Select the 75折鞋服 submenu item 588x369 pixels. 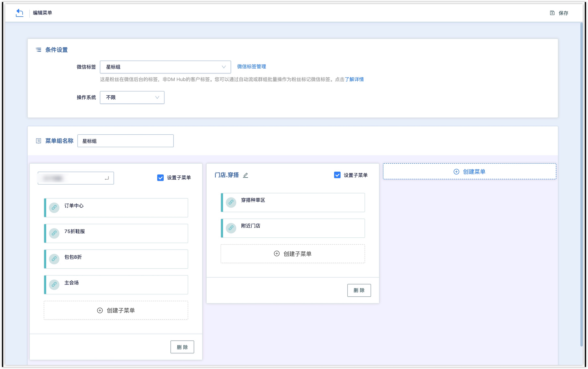116,233
